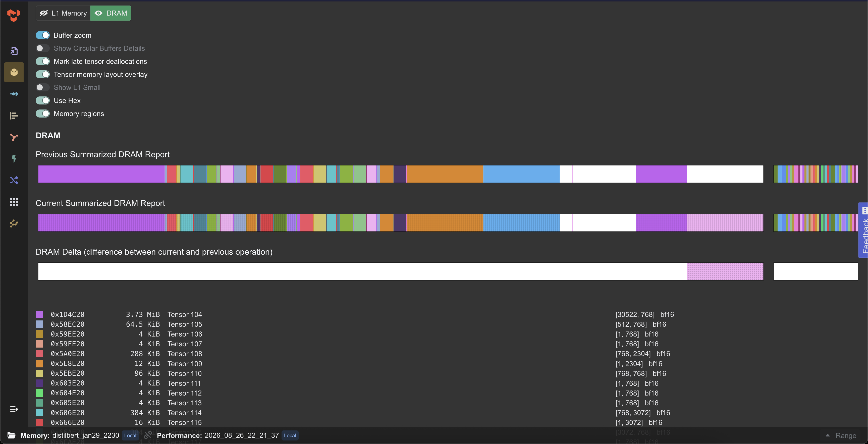Screen dimensions: 868x444
Task: Click purple color swatch of Tensor 104
Action: pos(39,314)
